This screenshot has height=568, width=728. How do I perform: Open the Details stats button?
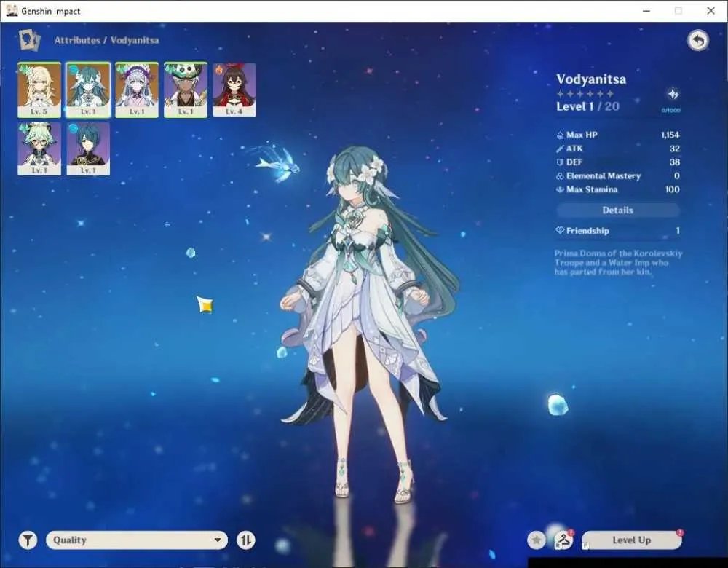pyautogui.click(x=618, y=210)
